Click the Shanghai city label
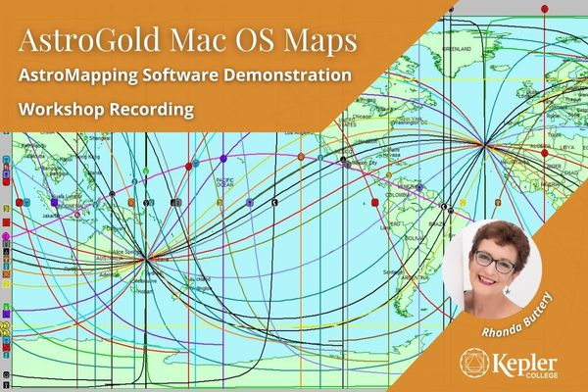This screenshot has height=392, width=588. [99, 138]
